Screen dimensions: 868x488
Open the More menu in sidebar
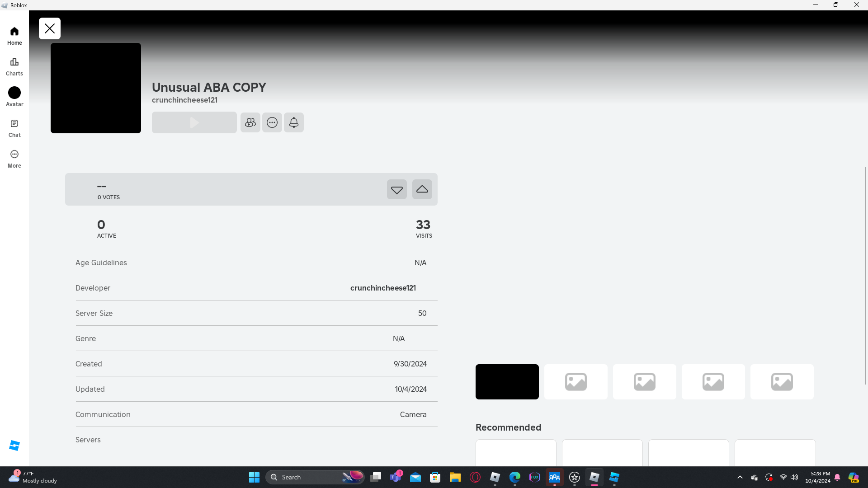14,159
